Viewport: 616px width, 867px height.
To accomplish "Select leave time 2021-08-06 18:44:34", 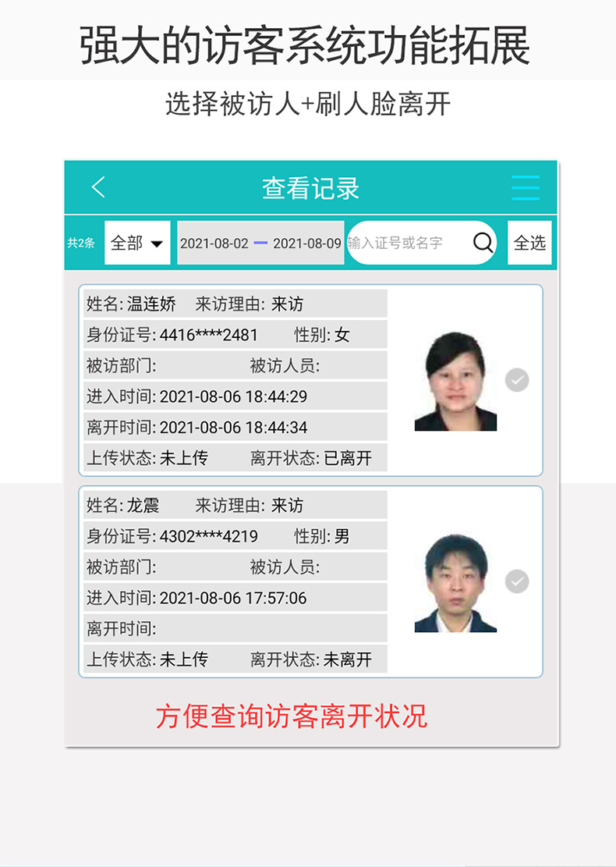I will tap(233, 428).
